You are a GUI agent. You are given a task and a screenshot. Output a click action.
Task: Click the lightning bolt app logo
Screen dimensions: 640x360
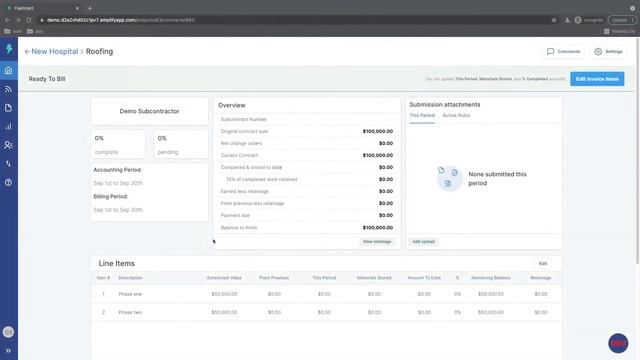tap(9, 49)
